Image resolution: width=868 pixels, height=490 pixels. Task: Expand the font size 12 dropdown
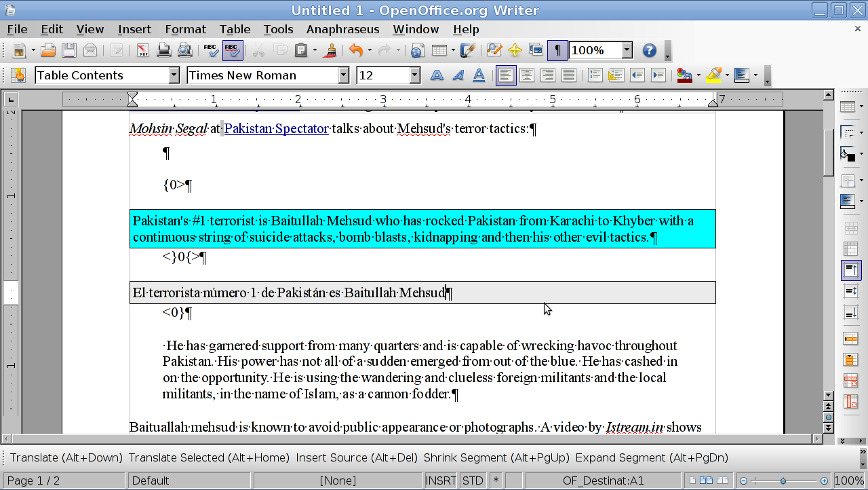coord(414,75)
